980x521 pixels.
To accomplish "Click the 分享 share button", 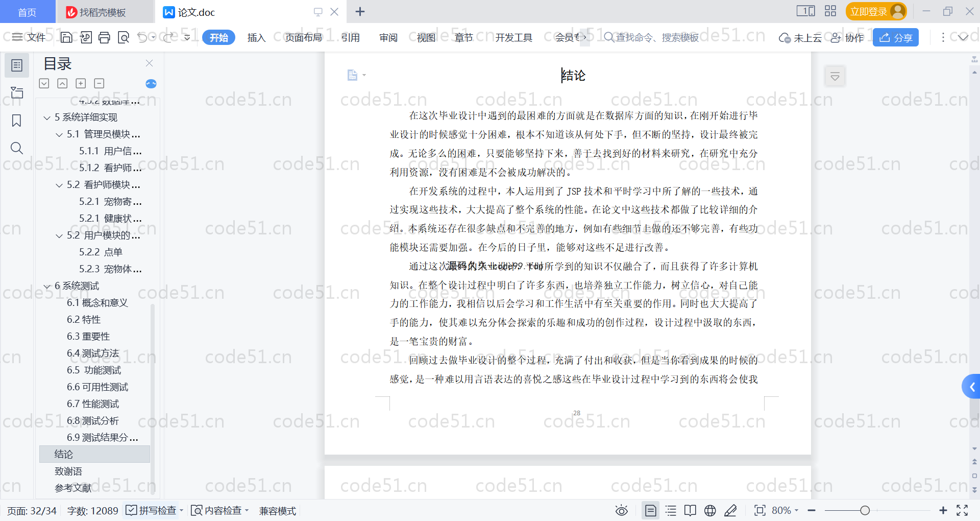I will coord(896,37).
